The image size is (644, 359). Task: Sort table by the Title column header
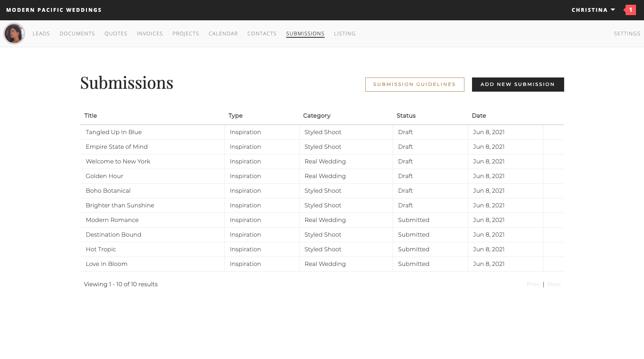(91, 116)
